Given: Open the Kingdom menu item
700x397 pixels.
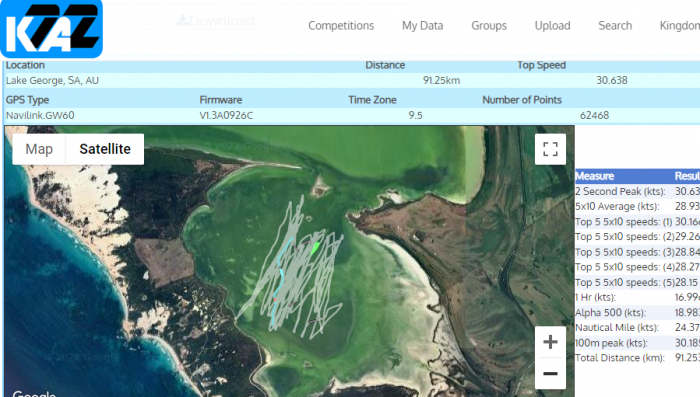Looking at the screenshot, I should tap(679, 26).
